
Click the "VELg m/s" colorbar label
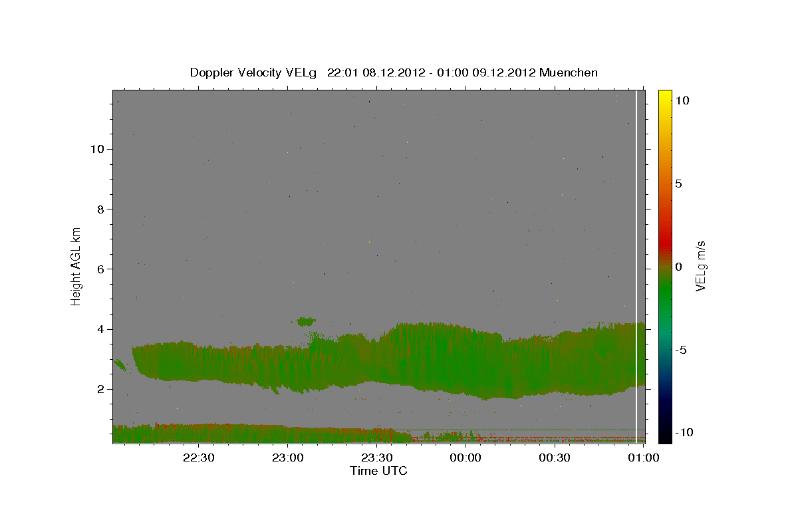(700, 266)
